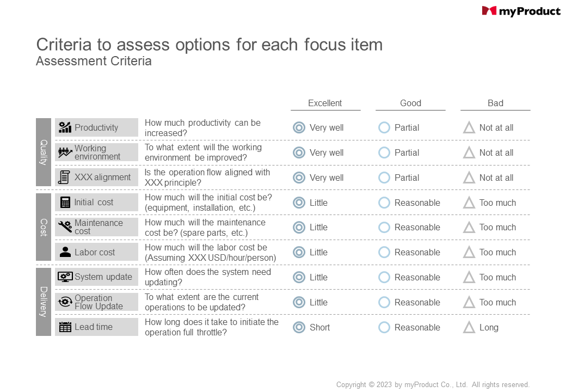Select the Good circle for Initial cost

click(384, 203)
